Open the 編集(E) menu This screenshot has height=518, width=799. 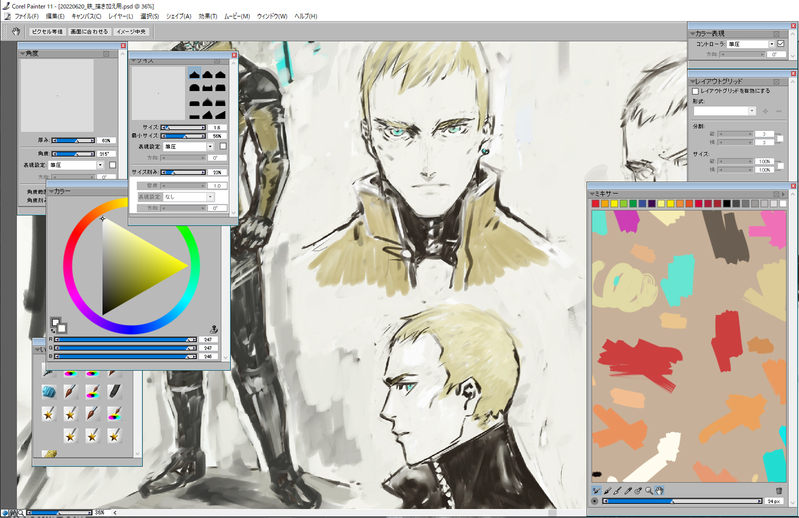(55, 16)
